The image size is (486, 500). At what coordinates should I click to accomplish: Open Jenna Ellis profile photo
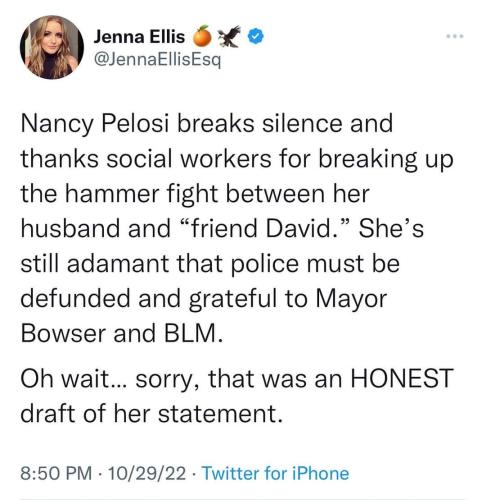[x=52, y=47]
